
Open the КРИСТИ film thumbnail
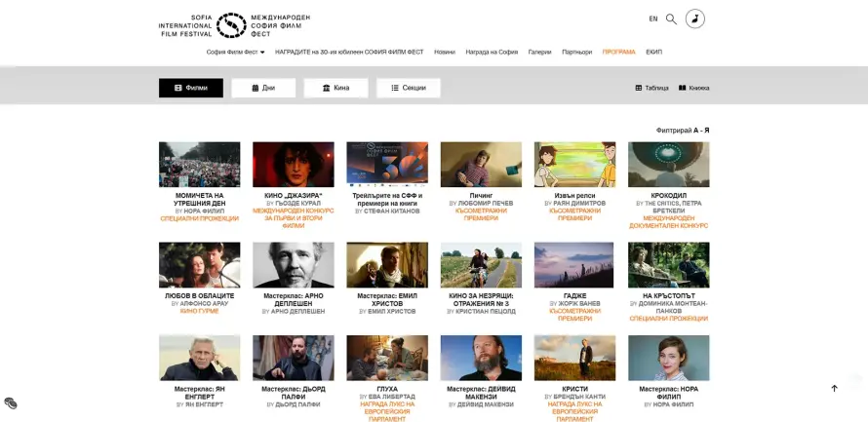point(574,358)
